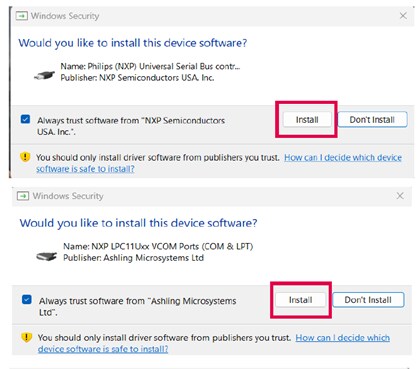Click the USB cable icon beside Philips (NXP)
Image resolution: width=420 pixels, height=369 pixels.
[45, 75]
